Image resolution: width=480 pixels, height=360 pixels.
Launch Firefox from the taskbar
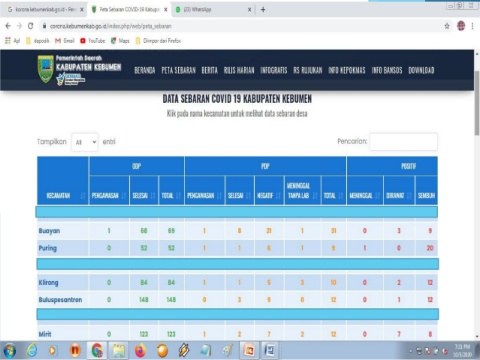(140, 350)
